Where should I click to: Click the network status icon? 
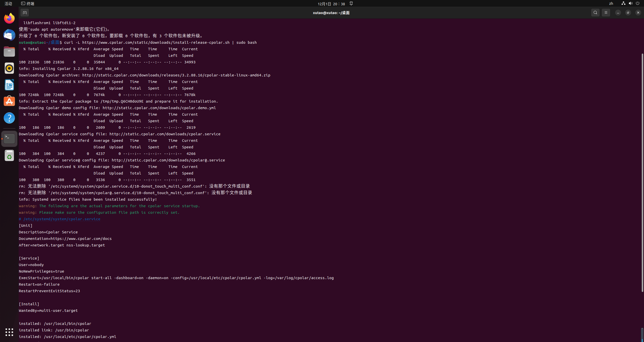coord(623,4)
